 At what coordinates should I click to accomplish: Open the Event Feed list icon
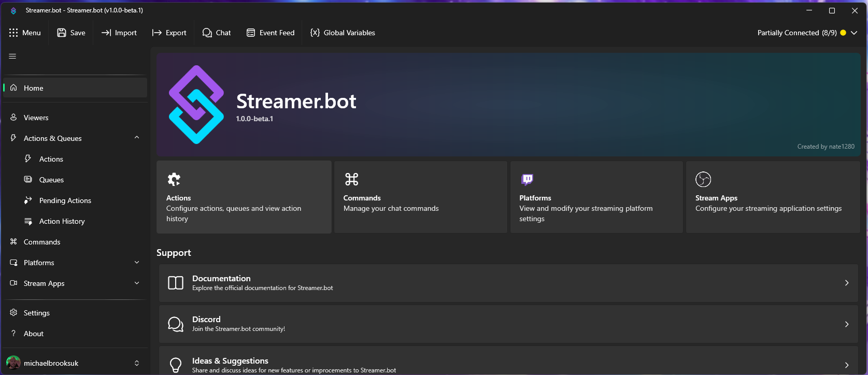pos(251,33)
